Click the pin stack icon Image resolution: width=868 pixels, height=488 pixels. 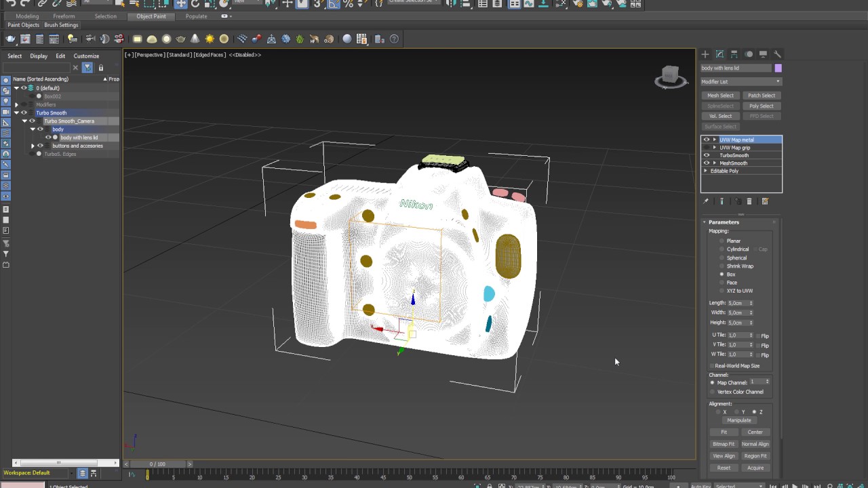(x=706, y=201)
